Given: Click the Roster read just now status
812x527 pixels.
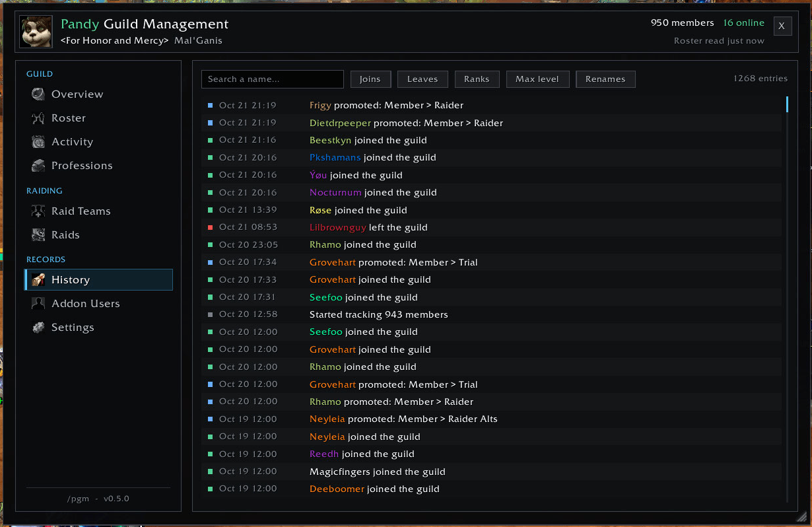Looking at the screenshot, I should tap(719, 41).
